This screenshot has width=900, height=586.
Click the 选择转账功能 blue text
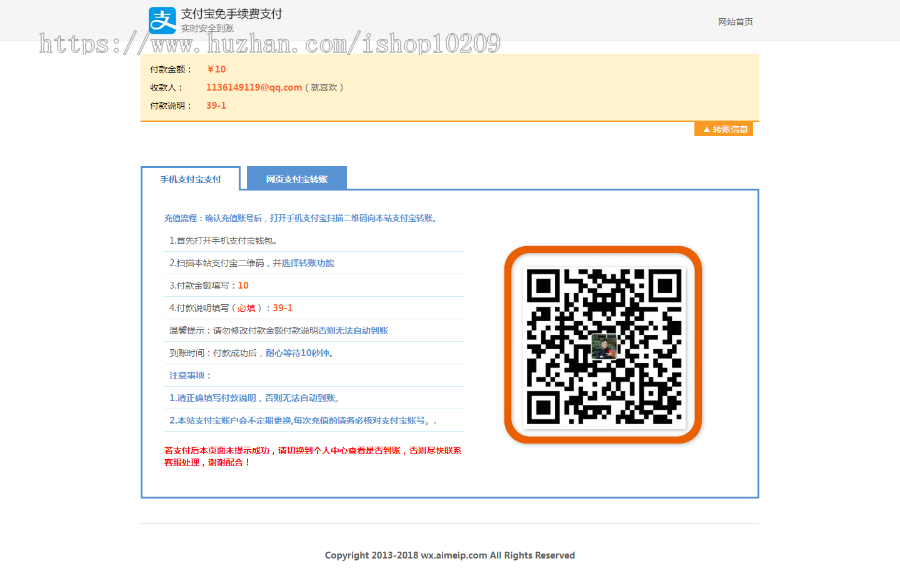308,263
